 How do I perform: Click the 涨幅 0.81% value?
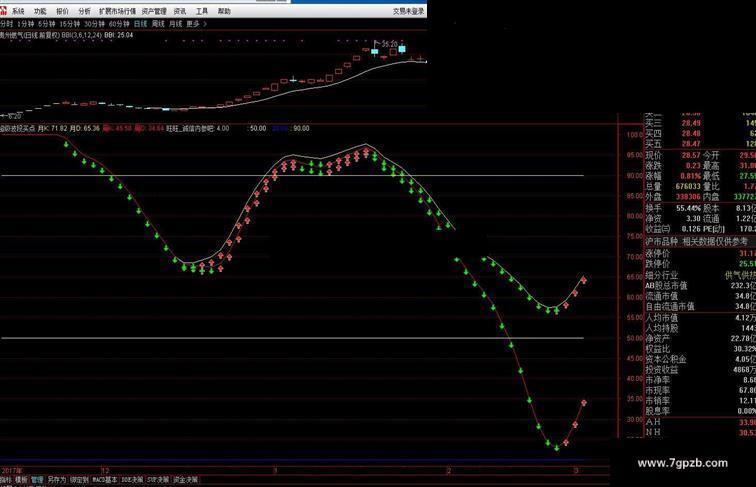click(691, 176)
